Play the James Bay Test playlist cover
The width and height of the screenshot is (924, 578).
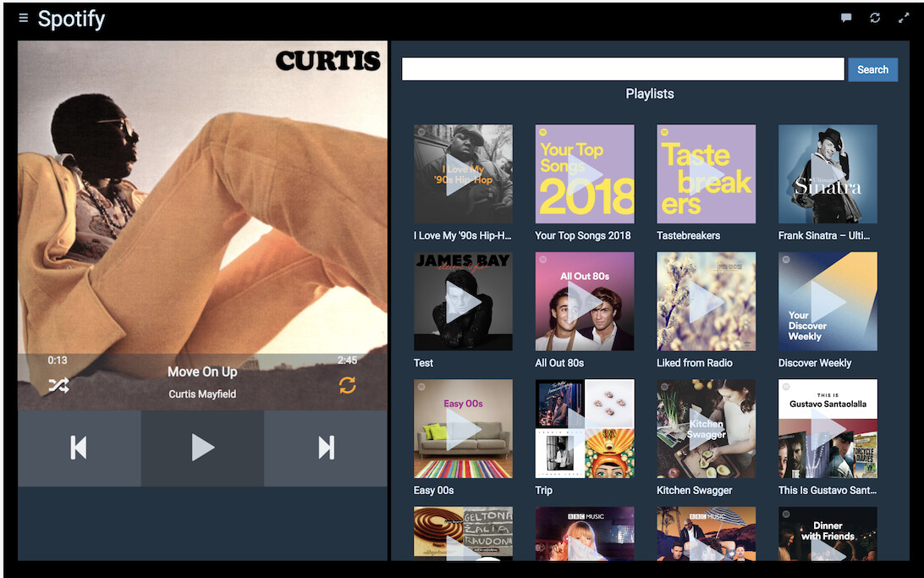click(x=463, y=301)
